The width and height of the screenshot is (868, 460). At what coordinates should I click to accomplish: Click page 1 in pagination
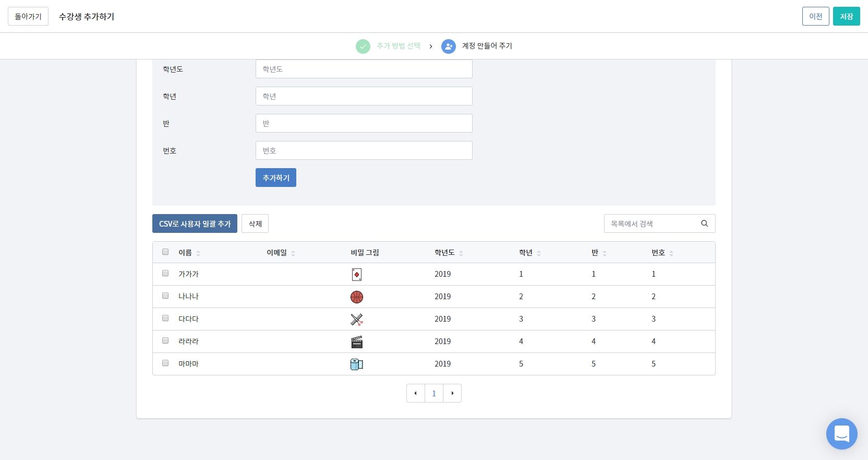pyautogui.click(x=434, y=393)
